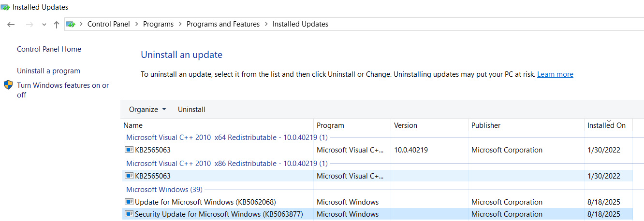
Task: Open Uninstall a program link
Action: coord(48,71)
